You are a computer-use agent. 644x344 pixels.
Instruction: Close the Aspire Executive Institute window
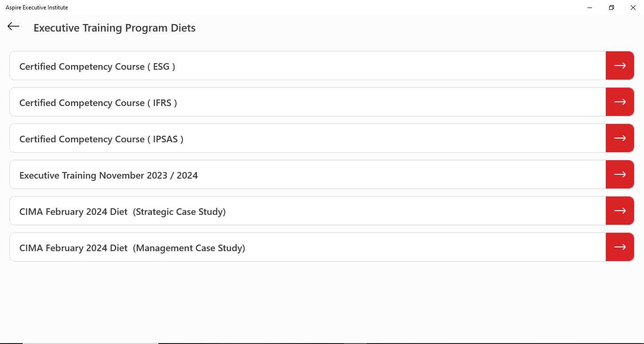pos(633,8)
